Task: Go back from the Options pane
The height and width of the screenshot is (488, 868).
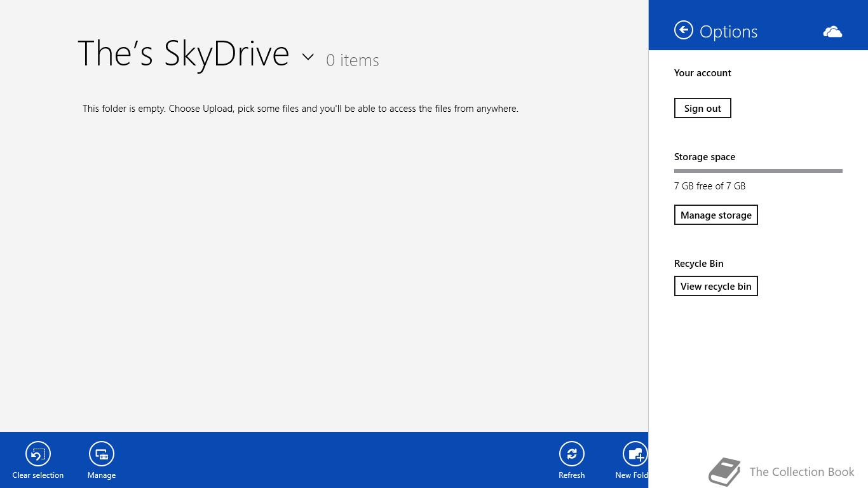Action: (684, 30)
